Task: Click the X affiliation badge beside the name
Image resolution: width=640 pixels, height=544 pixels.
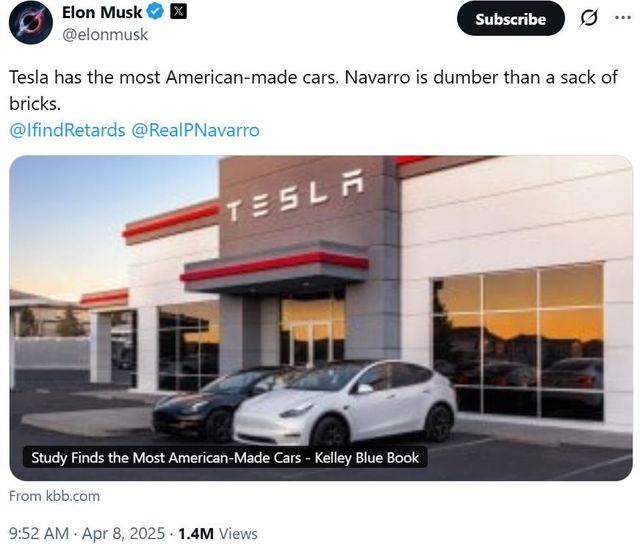Action: click(x=178, y=13)
